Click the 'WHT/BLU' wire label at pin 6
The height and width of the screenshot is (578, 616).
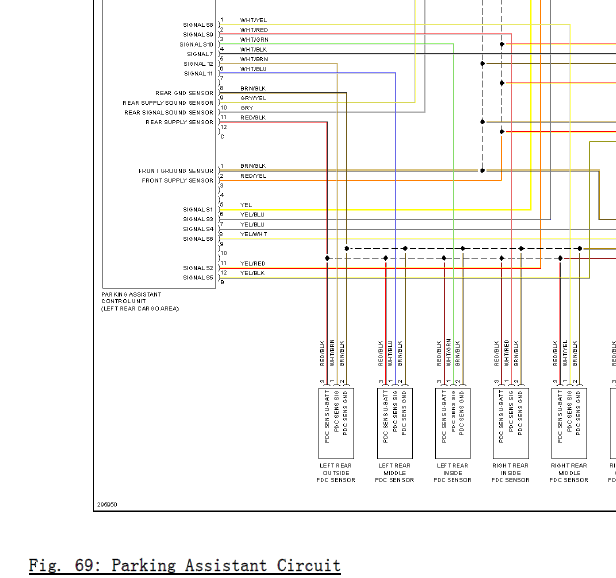point(253,69)
